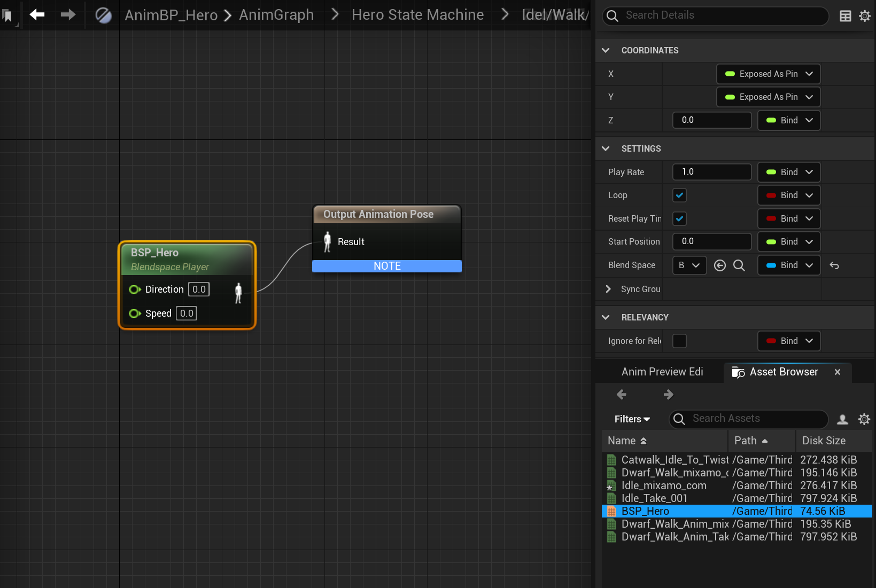Enable Ignore for Relevancy checkbox

[679, 341]
